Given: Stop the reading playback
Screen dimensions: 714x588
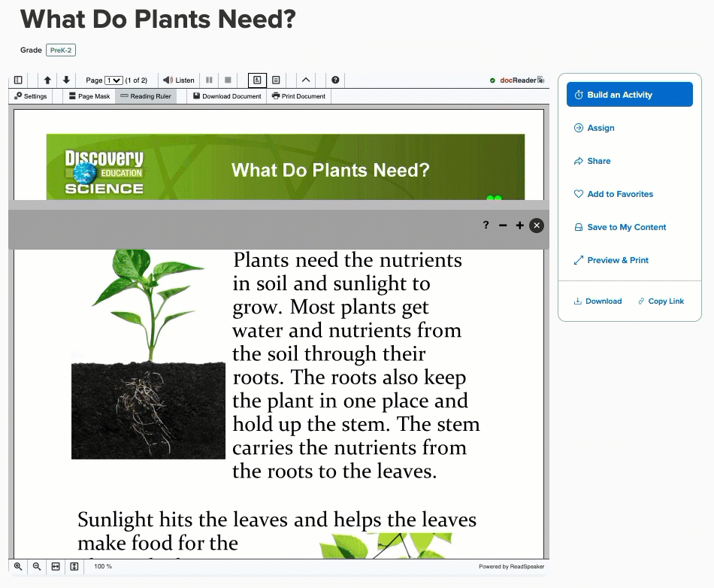Looking at the screenshot, I should pos(228,80).
